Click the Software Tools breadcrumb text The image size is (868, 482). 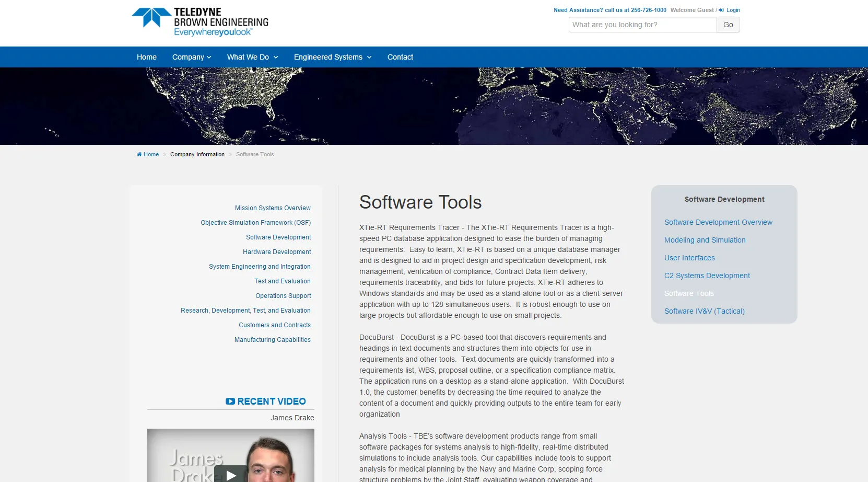coord(255,154)
